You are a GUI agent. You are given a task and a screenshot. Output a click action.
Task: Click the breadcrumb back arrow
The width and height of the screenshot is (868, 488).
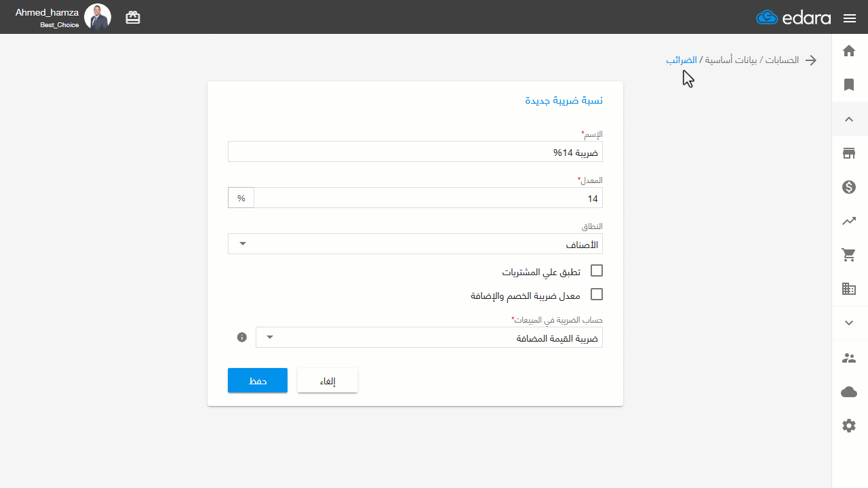tap(810, 60)
